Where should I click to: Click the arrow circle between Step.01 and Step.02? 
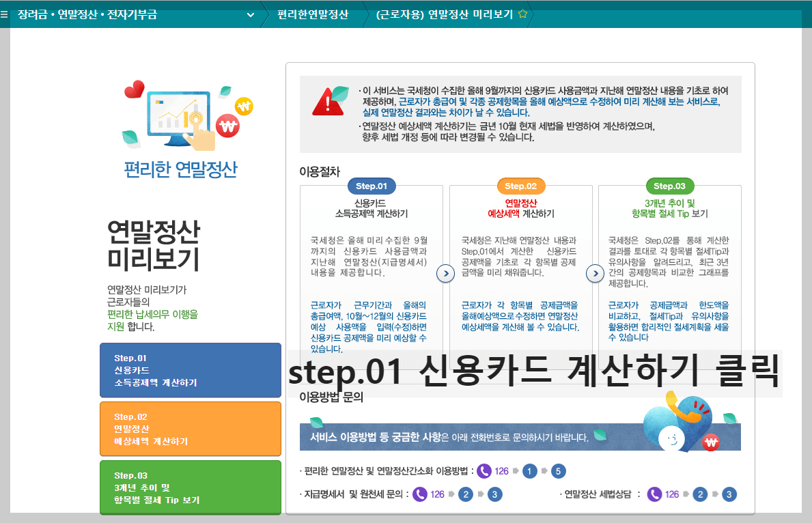tap(446, 273)
